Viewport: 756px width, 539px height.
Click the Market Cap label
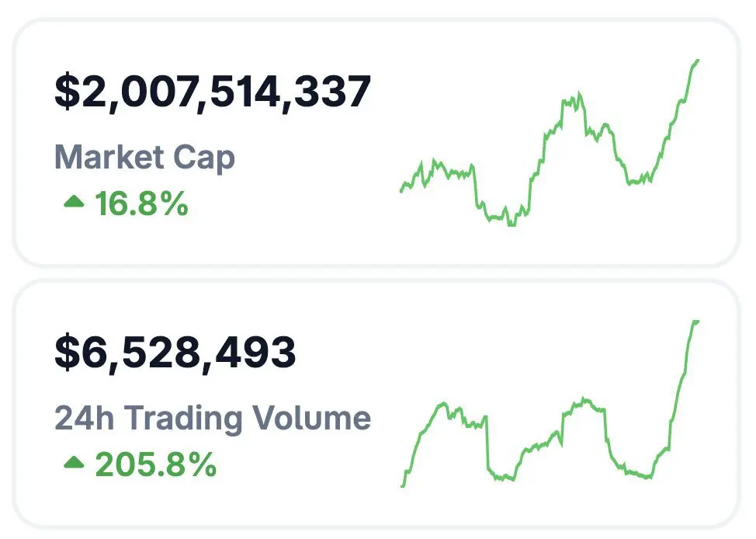pyautogui.click(x=144, y=158)
